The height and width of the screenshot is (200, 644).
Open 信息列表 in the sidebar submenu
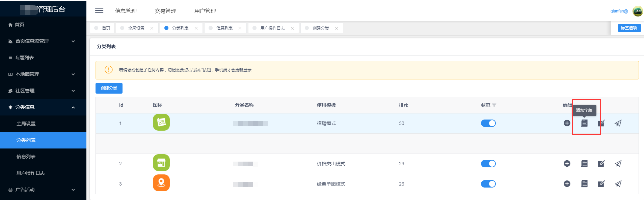(x=43, y=157)
